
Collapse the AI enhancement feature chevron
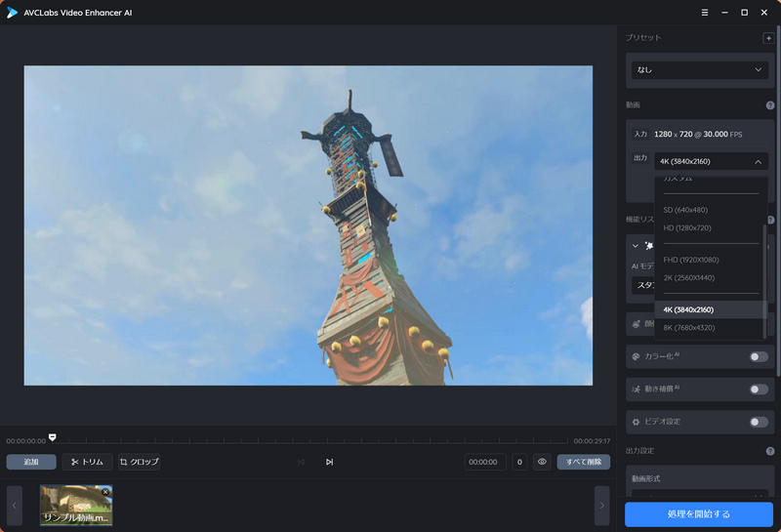[x=636, y=246]
